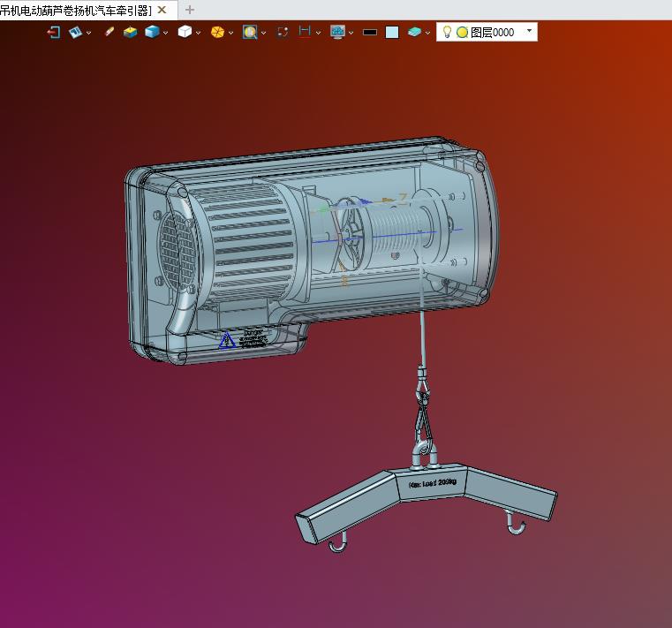Click the monitor display icon
The width and height of the screenshot is (672, 628).
coord(337,32)
